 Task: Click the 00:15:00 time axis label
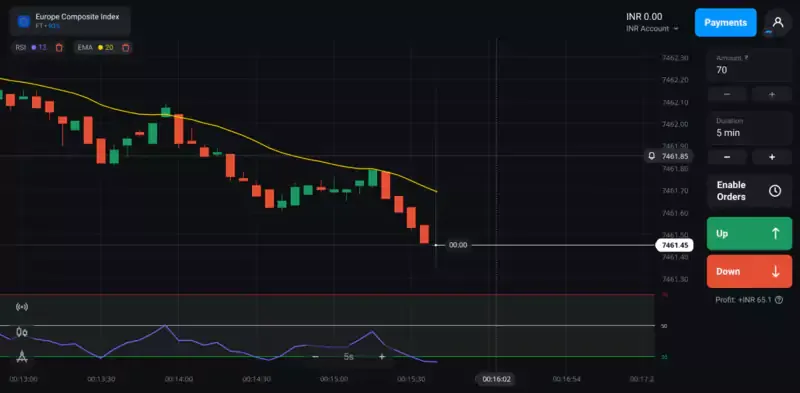[x=334, y=379]
